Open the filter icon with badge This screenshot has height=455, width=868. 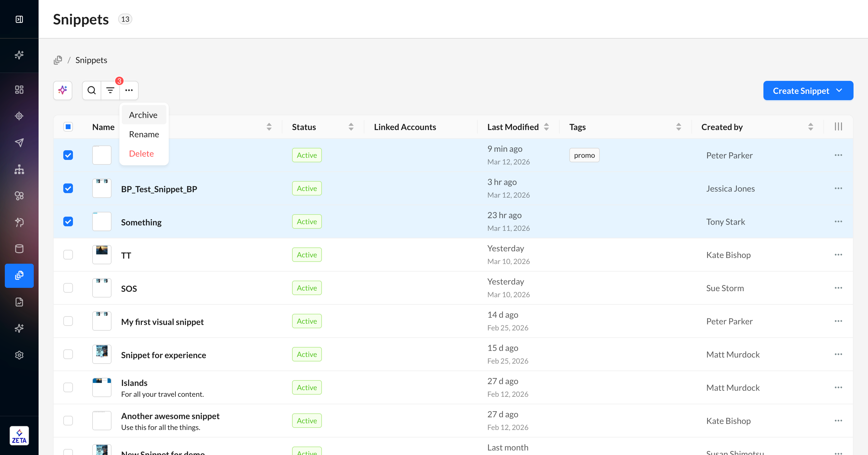click(x=110, y=91)
